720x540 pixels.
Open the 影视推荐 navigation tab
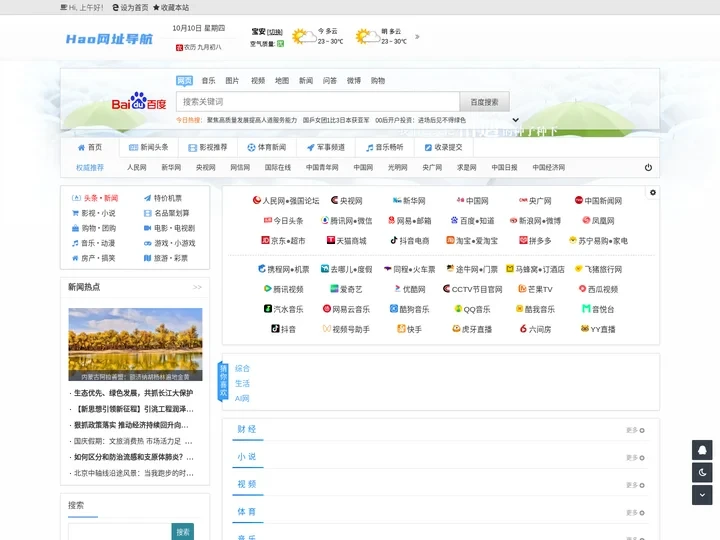(208, 147)
